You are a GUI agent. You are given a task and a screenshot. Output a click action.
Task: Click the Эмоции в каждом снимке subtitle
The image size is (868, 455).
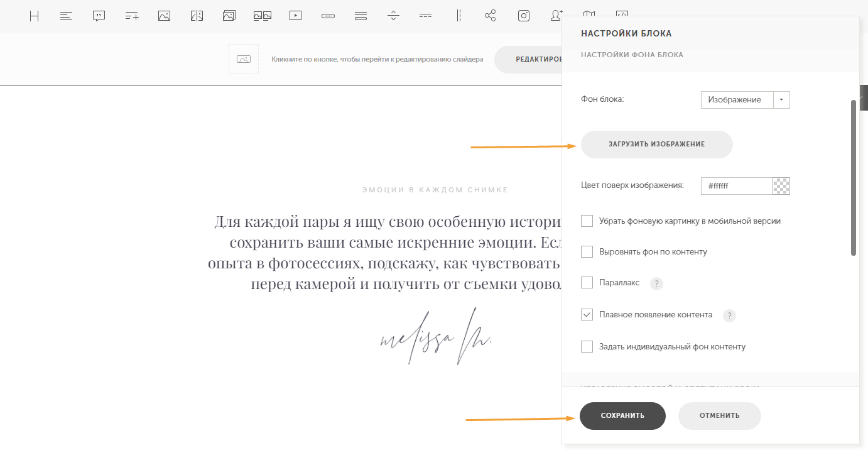pyautogui.click(x=435, y=189)
